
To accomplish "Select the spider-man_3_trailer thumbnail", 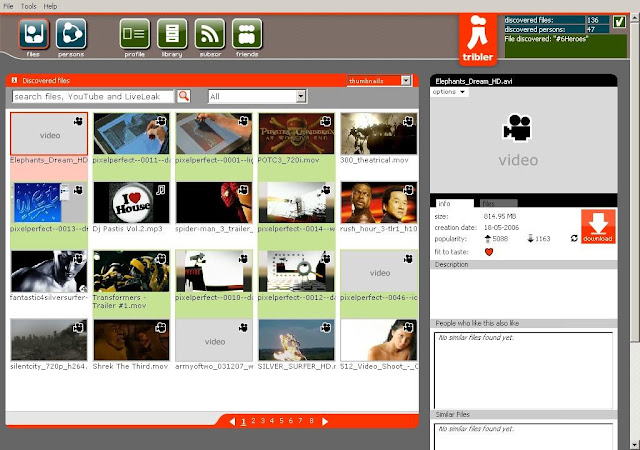I will click(x=214, y=203).
